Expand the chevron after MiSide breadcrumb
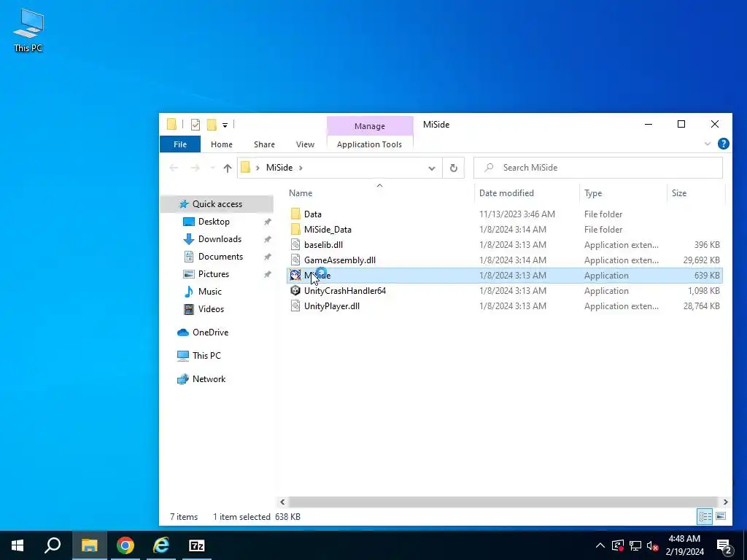Screen dimensions: 747x560 pyautogui.click(x=301, y=168)
